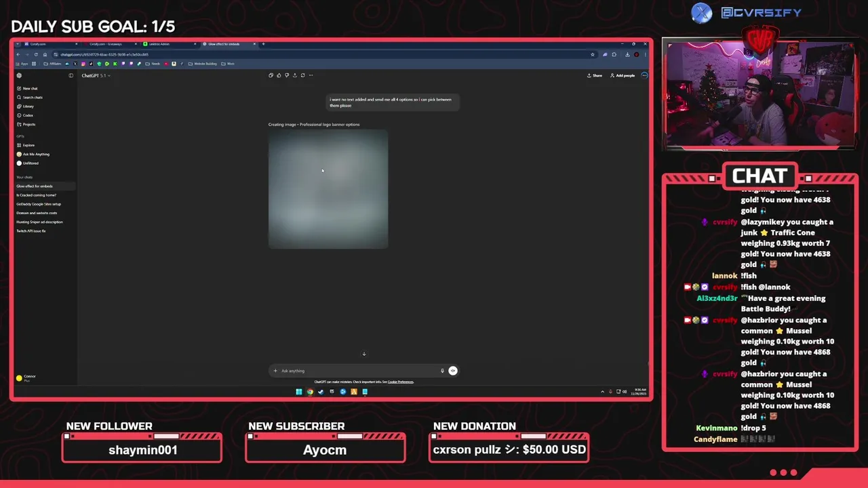Click the generating image thumbnail

coord(328,189)
